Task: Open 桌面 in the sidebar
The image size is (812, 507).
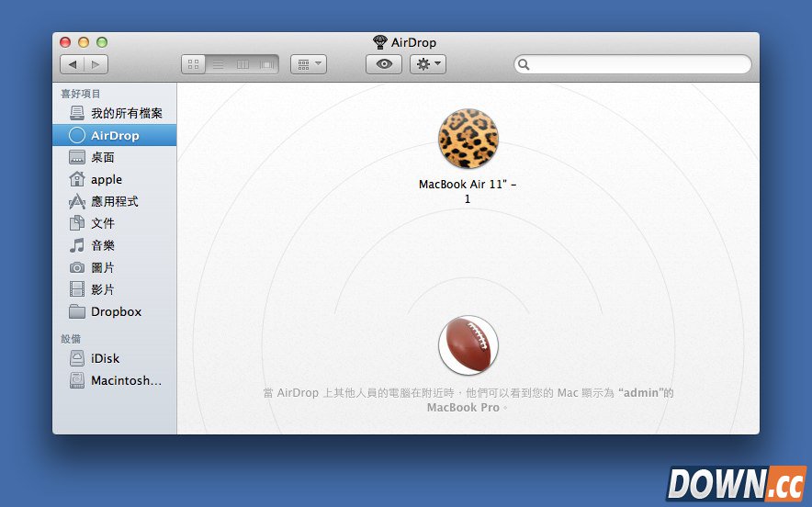Action: [x=115, y=157]
